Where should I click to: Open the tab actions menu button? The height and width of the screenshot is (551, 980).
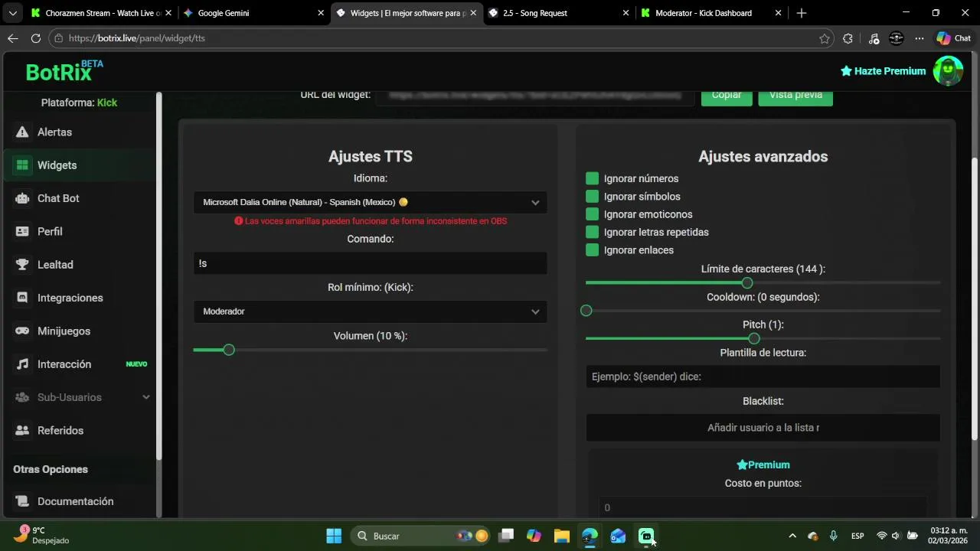pos(12,13)
